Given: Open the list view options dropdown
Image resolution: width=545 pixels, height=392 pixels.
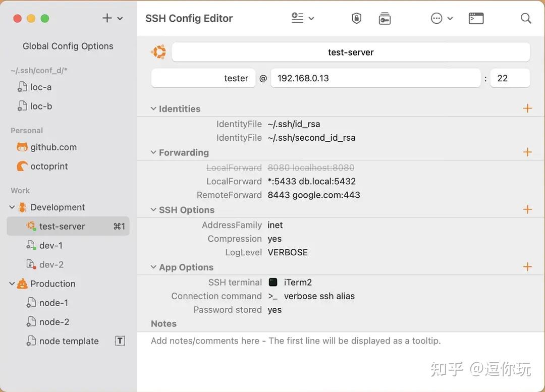Looking at the screenshot, I should 303,19.
